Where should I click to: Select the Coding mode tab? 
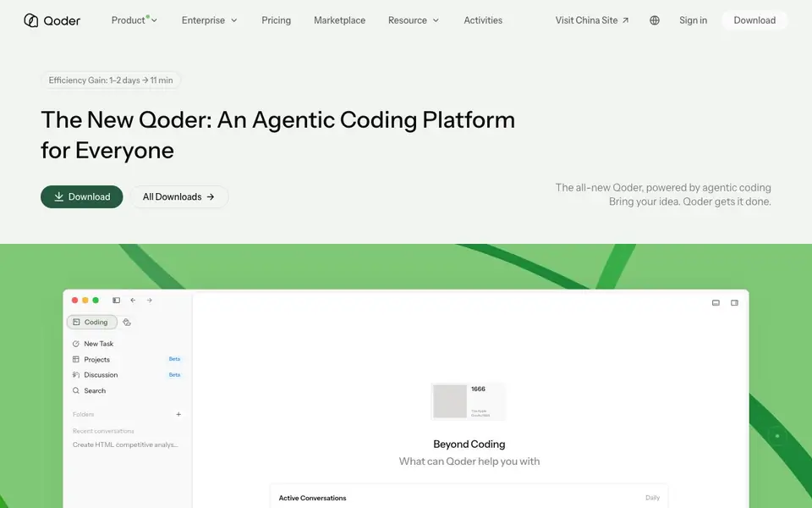point(91,322)
